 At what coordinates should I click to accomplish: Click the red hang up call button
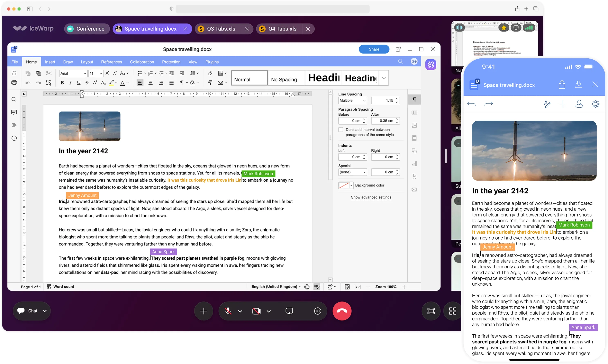342,311
